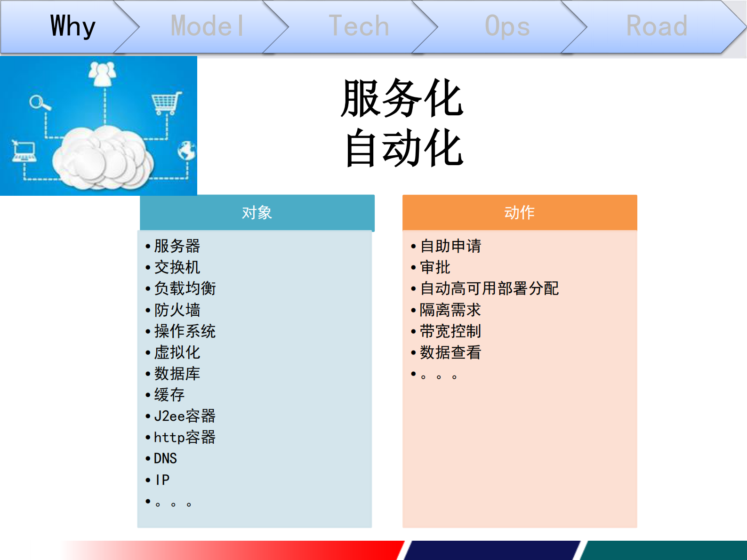The image size is (747, 560).
Task: Select the 审批 action item
Action: (435, 267)
